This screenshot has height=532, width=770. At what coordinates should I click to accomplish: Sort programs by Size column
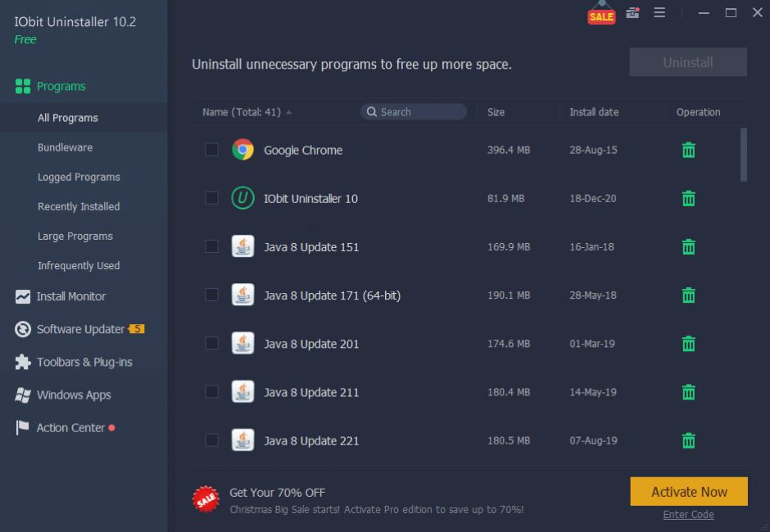coord(496,112)
